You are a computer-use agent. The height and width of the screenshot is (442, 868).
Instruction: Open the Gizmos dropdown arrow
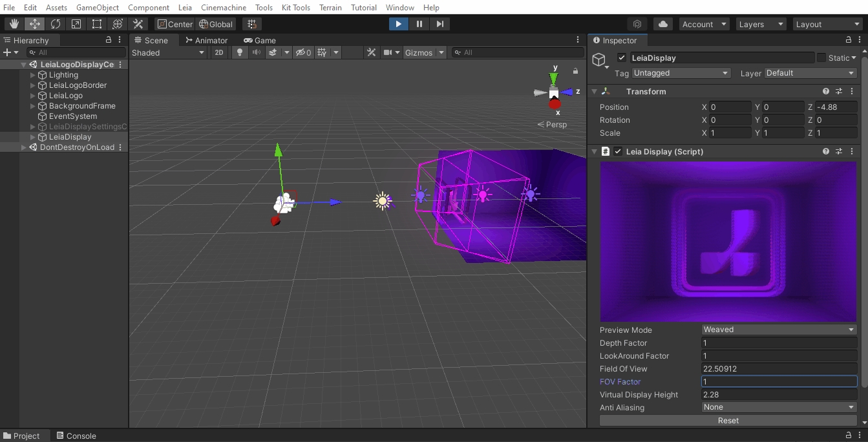click(x=441, y=52)
